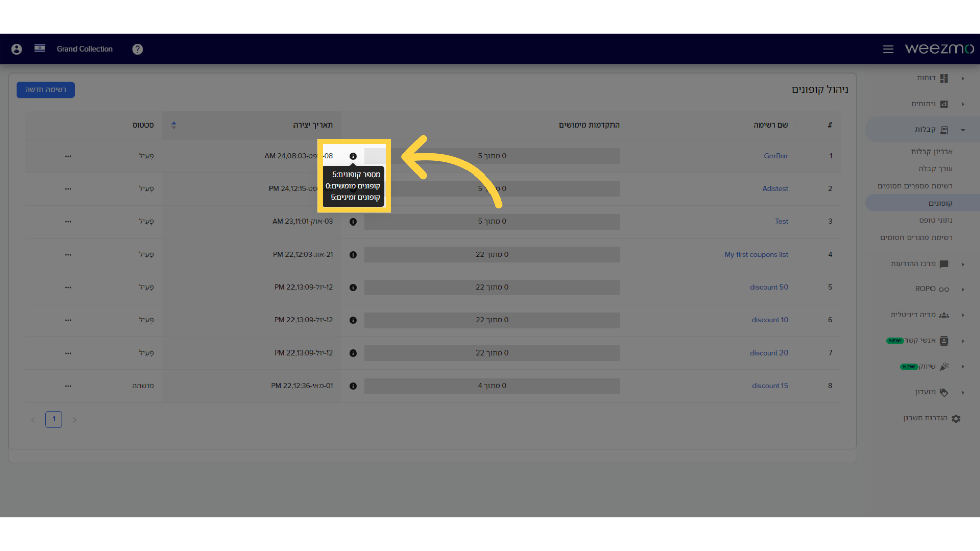This screenshot has height=551, width=980.
Task: Click the שיווק marketing icon
Action: click(x=944, y=367)
